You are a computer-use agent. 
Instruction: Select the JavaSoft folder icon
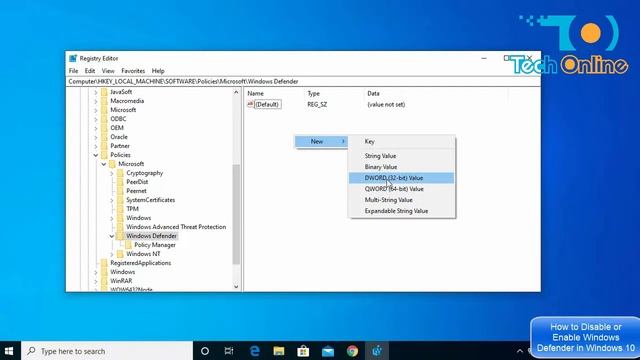104,92
